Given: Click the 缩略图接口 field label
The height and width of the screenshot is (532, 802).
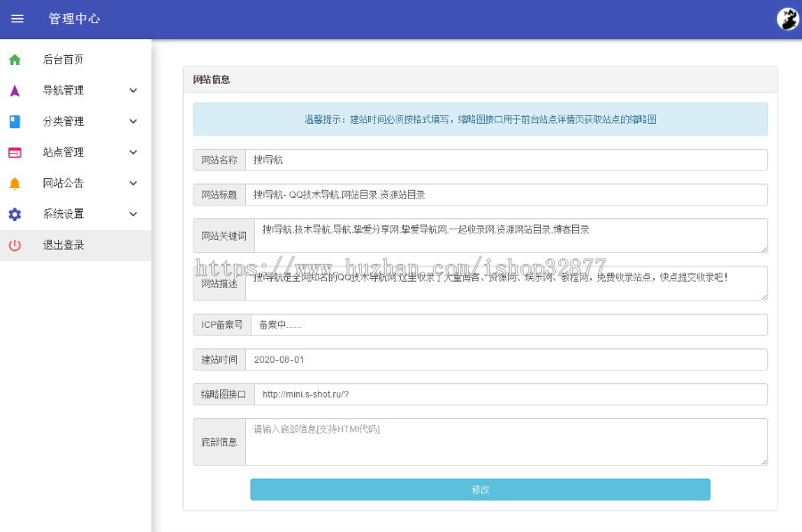Looking at the screenshot, I should tap(224, 395).
